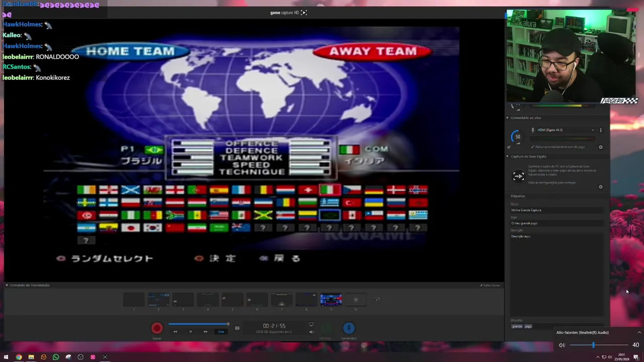Click the game capture HD title icon
This screenshot has height=362, width=644.
[304, 13]
